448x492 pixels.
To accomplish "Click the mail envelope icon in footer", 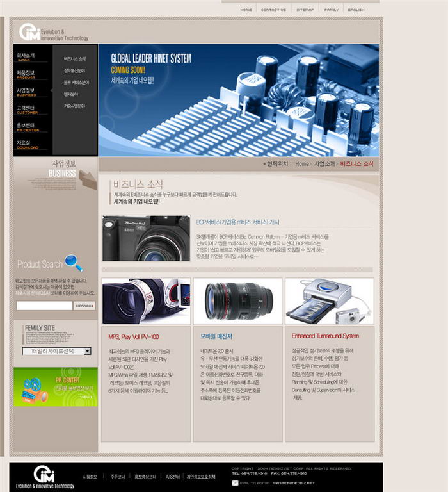I will [x=235, y=482].
